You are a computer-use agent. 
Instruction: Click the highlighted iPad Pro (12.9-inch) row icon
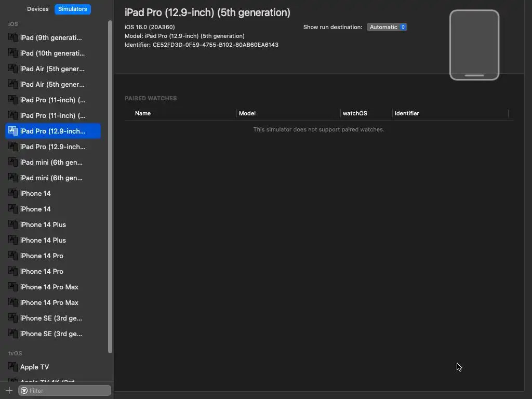click(13, 131)
